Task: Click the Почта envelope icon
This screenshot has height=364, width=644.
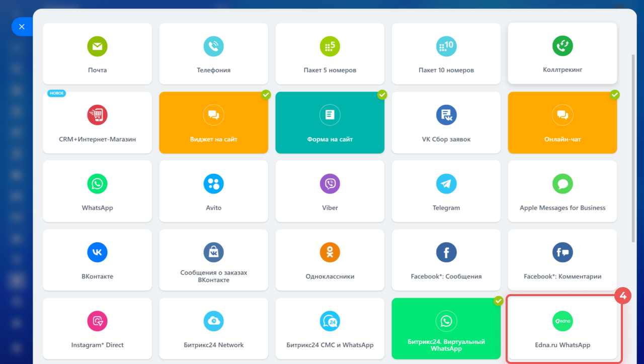Action: tap(97, 46)
